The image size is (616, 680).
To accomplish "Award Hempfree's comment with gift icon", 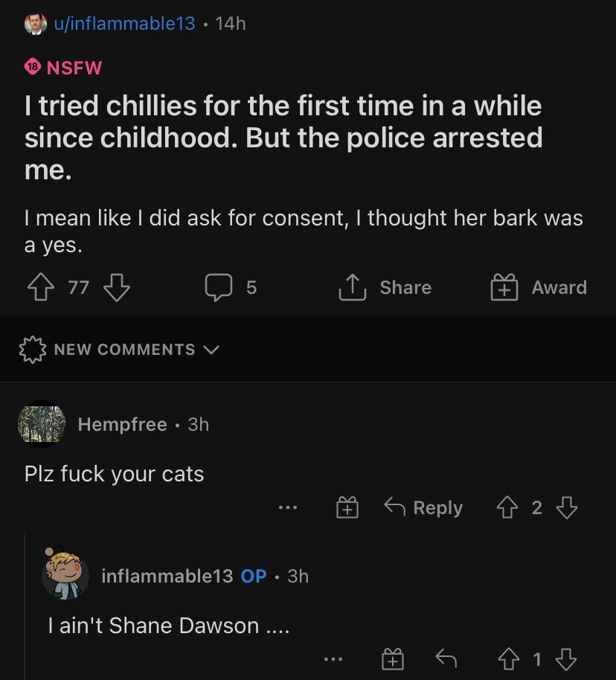I will pos(347,508).
